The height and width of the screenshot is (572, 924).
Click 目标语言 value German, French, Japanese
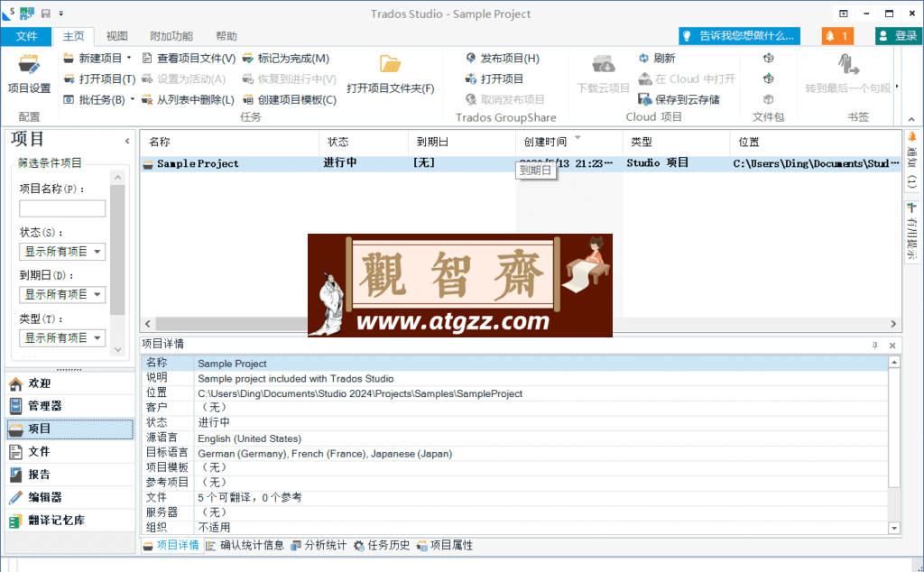pos(325,454)
